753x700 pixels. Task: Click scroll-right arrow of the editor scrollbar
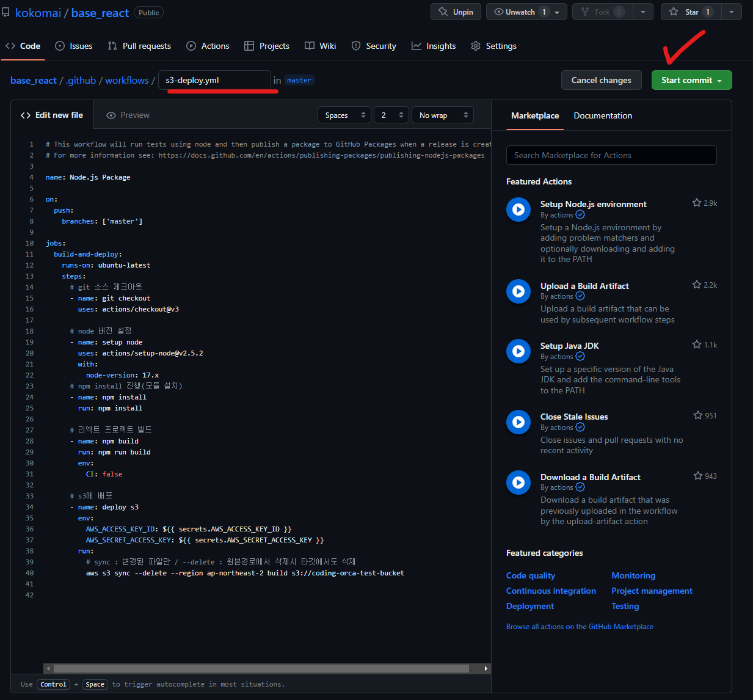(486, 669)
